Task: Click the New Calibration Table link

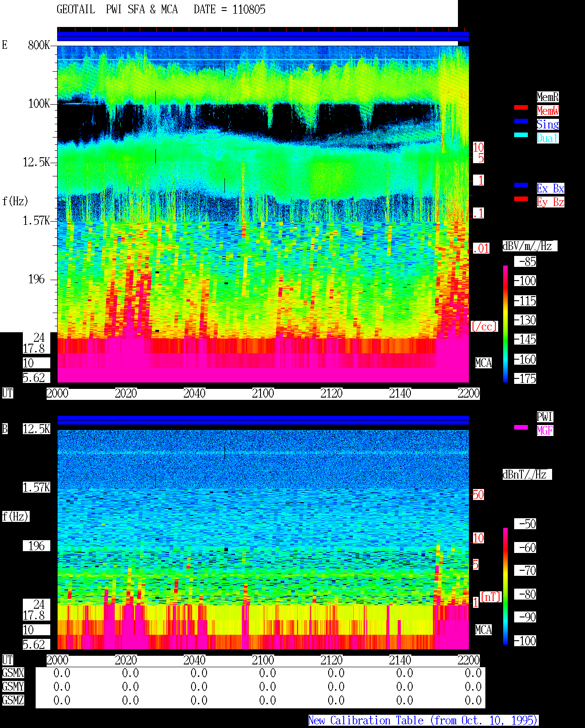Action: (x=423, y=721)
